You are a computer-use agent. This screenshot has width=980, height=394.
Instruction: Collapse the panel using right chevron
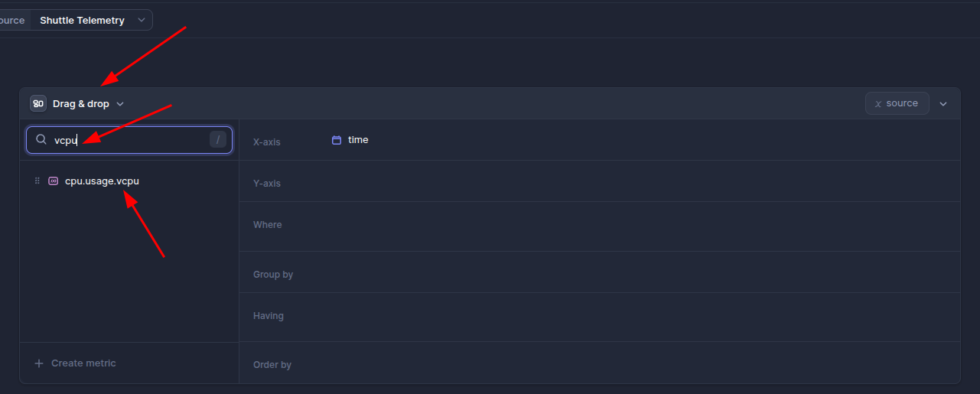(943, 104)
